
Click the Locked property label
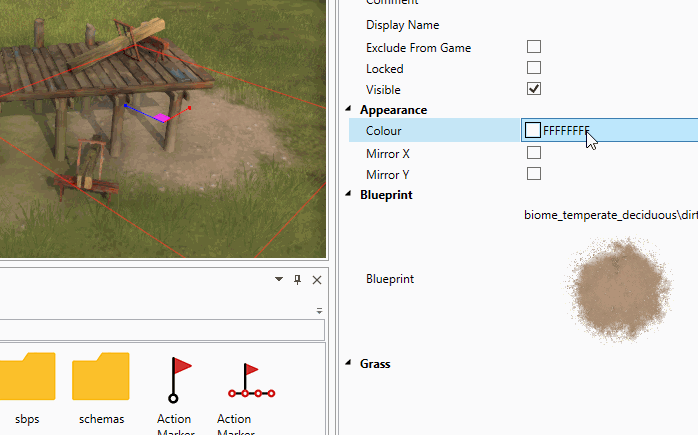(385, 69)
